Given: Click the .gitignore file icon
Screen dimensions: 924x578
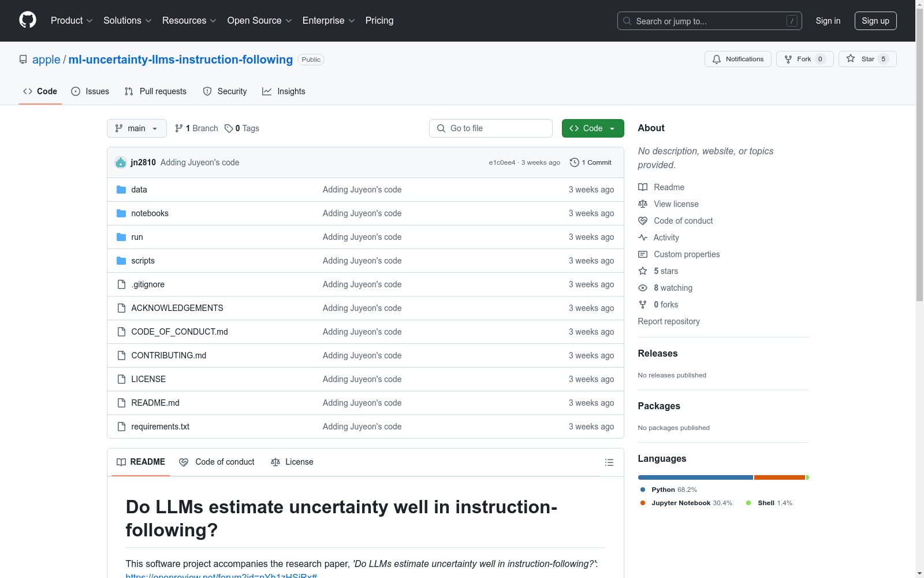Looking at the screenshot, I should pos(121,284).
